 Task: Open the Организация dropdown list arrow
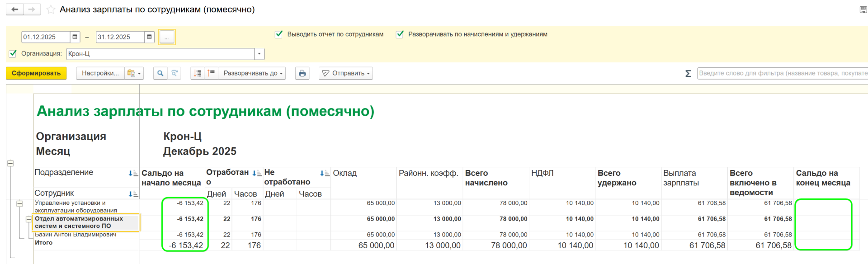point(259,54)
